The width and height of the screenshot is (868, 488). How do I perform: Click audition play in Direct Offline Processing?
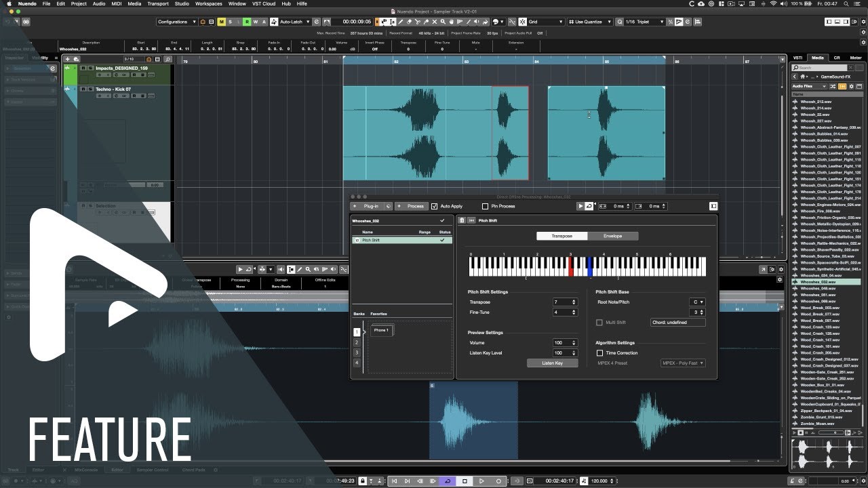point(580,206)
